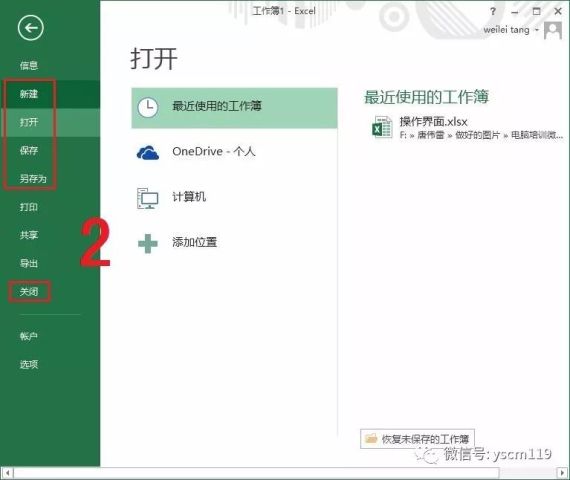Click the clock icon for recent workbooks
Image resolution: width=570 pixels, height=480 pixels.
pyautogui.click(x=148, y=108)
